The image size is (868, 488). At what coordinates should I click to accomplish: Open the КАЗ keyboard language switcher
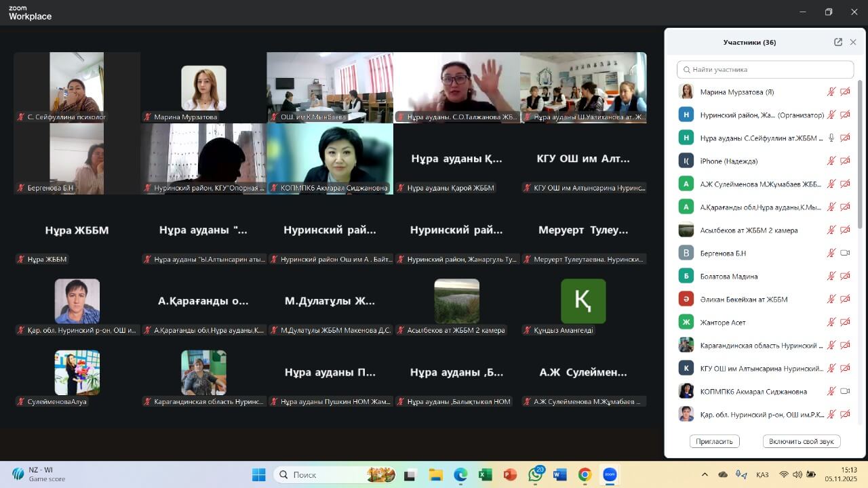click(x=762, y=474)
